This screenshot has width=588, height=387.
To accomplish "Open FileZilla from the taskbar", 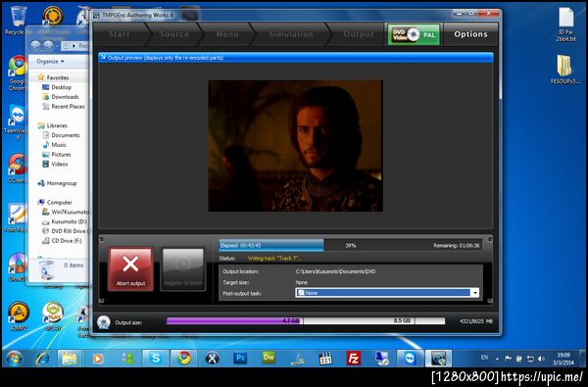I will (x=354, y=359).
